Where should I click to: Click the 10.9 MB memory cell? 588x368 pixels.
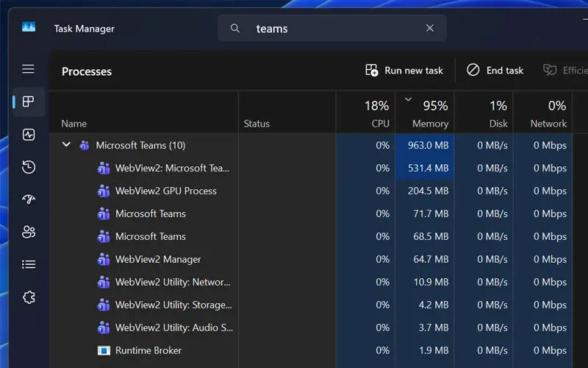(x=425, y=282)
